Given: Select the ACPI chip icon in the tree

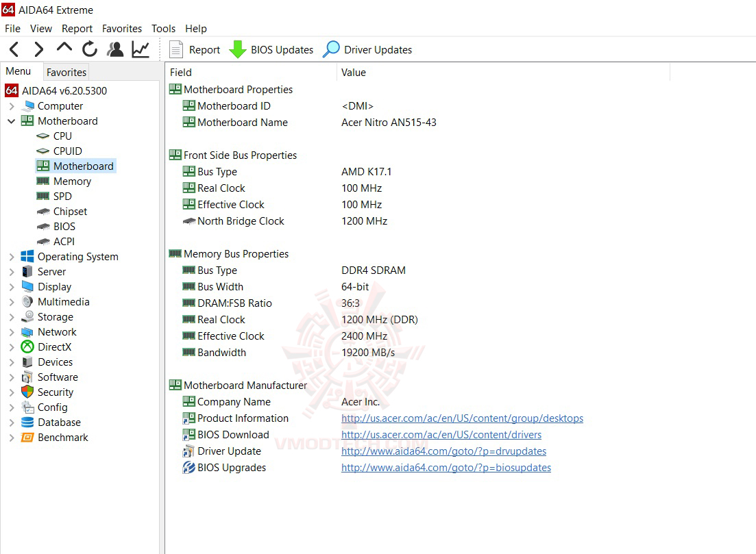Looking at the screenshot, I should tap(43, 241).
